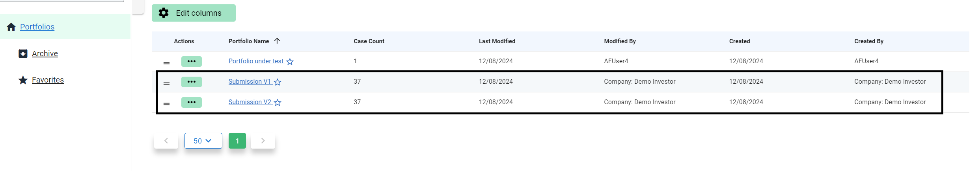Toggle favorite star for Submission V1
The image size is (980, 171).
(278, 82)
